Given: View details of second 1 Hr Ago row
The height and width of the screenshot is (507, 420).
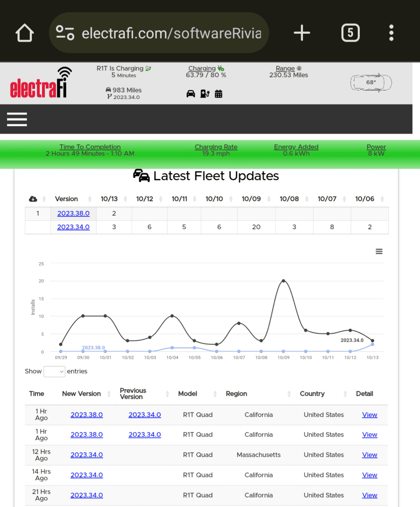Looking at the screenshot, I should (x=369, y=435).
